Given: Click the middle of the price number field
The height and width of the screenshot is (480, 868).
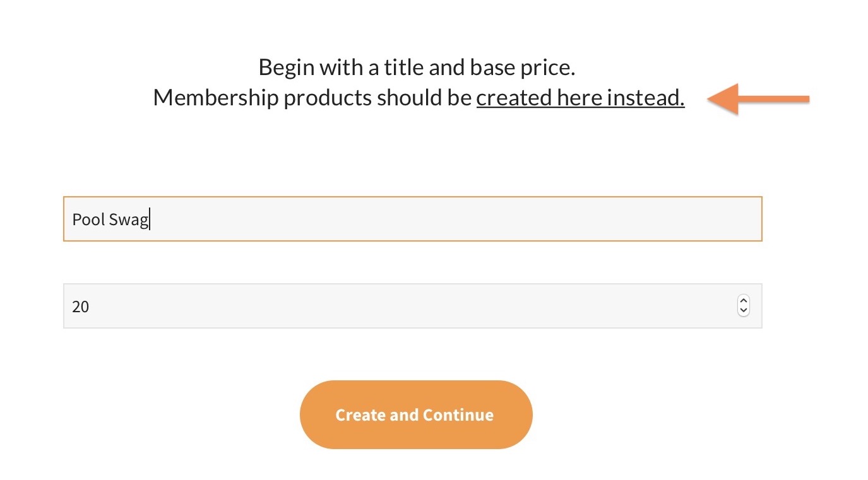Looking at the screenshot, I should (x=404, y=306).
